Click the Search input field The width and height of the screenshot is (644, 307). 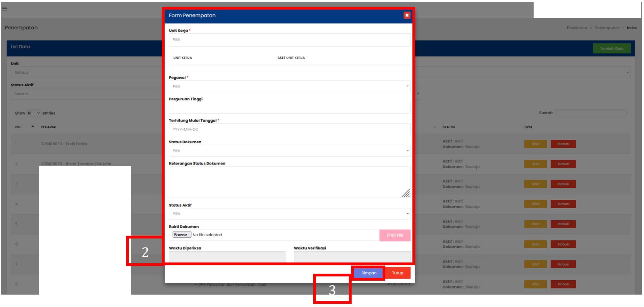[x=590, y=113]
